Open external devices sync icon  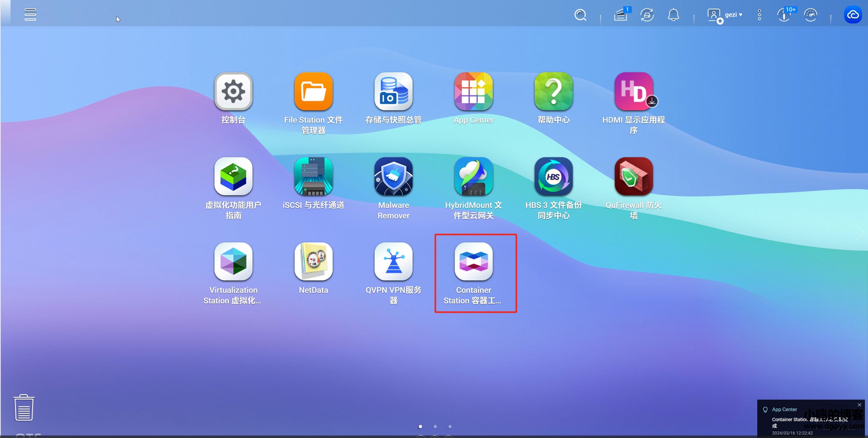click(647, 15)
